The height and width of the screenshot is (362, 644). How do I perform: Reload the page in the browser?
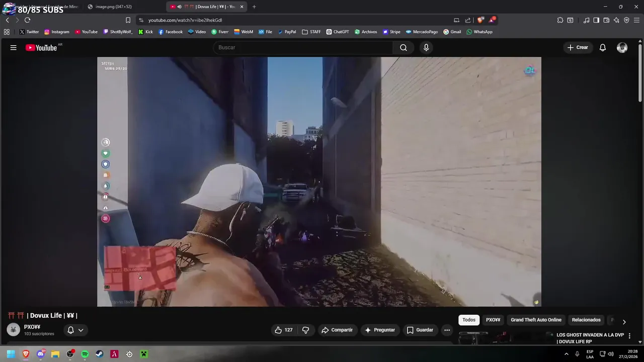[27, 20]
